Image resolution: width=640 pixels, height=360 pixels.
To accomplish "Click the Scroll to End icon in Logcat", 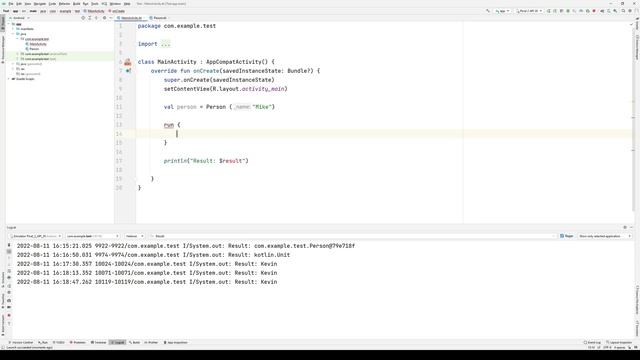I will coord(9,252).
